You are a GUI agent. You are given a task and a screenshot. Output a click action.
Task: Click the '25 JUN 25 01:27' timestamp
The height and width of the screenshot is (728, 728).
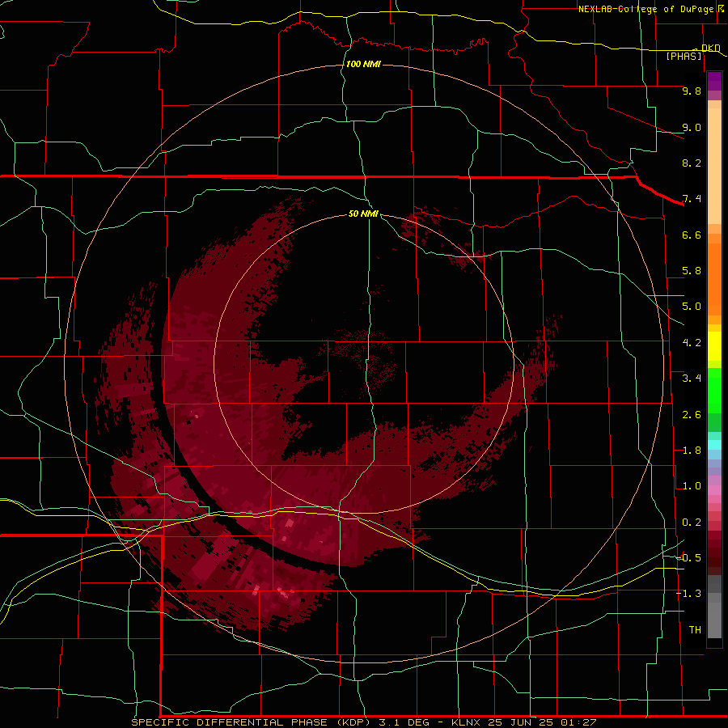[x=542, y=722]
